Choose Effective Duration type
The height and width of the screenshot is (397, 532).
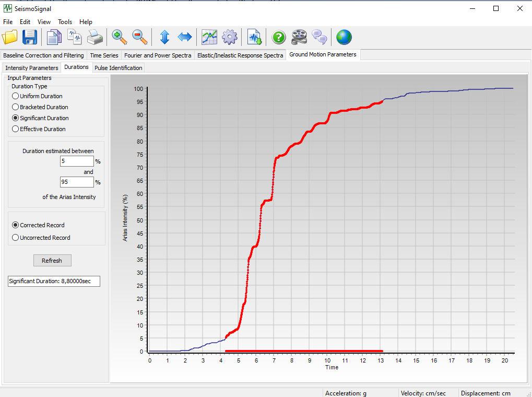pyautogui.click(x=16, y=129)
